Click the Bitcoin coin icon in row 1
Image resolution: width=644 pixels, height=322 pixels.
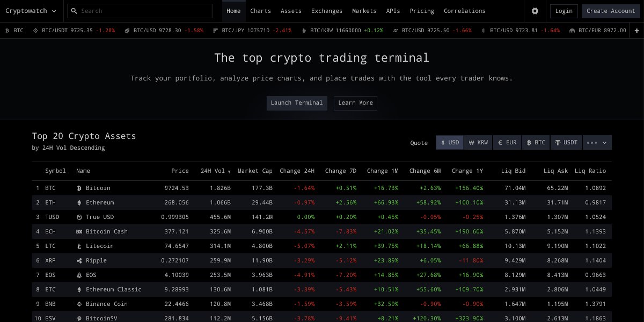coord(79,188)
